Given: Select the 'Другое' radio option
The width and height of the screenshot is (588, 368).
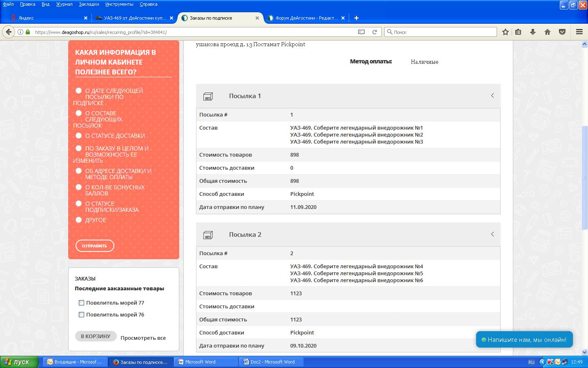Looking at the screenshot, I should (x=79, y=220).
